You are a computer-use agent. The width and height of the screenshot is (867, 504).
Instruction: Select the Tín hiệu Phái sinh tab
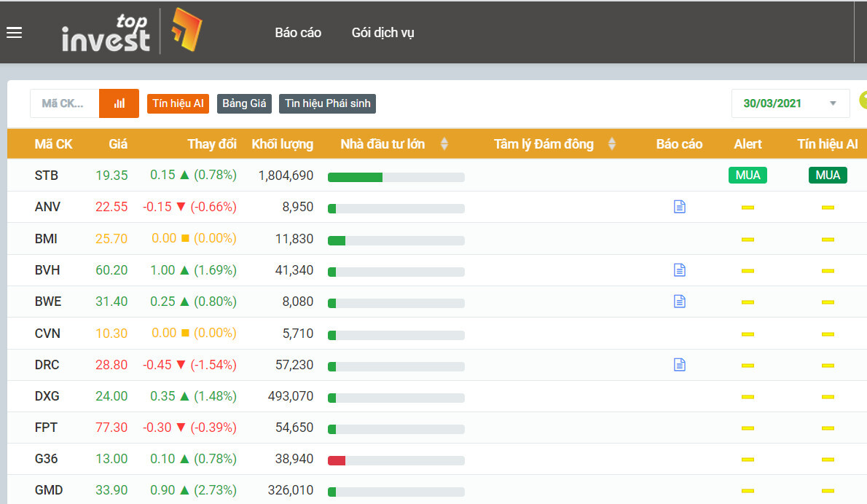(327, 103)
